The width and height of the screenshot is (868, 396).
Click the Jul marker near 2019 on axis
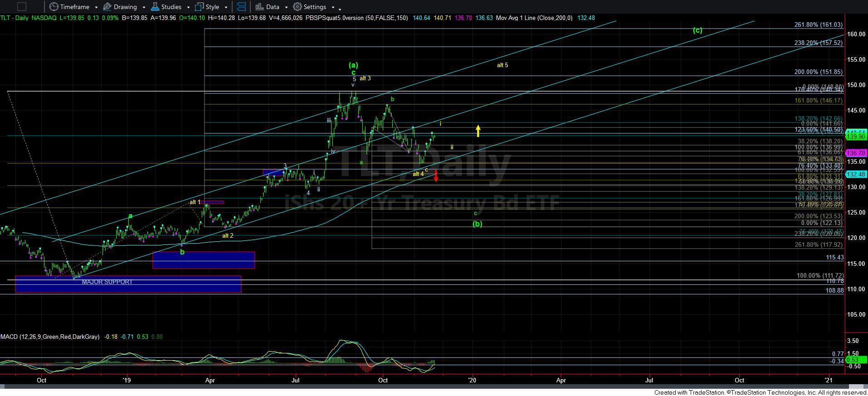[x=296, y=380]
